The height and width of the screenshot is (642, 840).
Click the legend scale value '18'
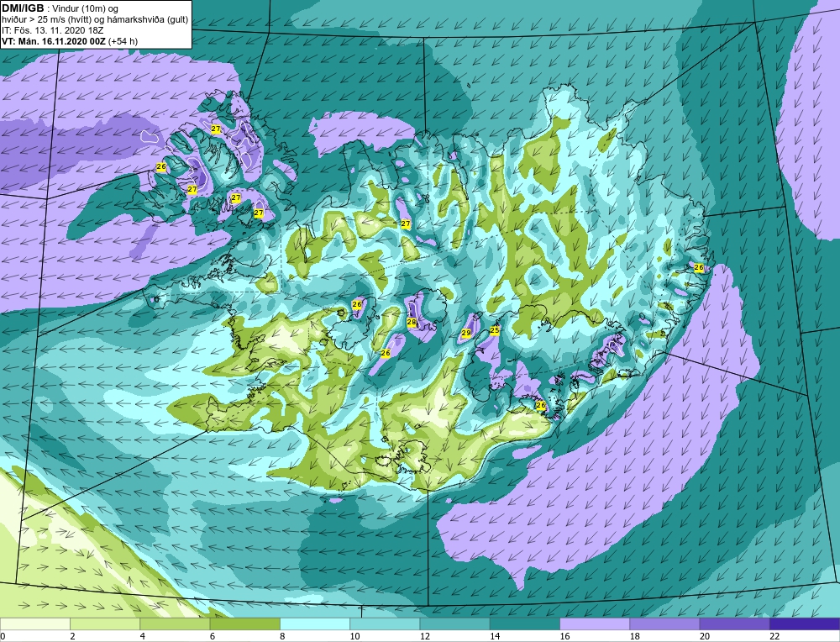pyautogui.click(x=634, y=636)
